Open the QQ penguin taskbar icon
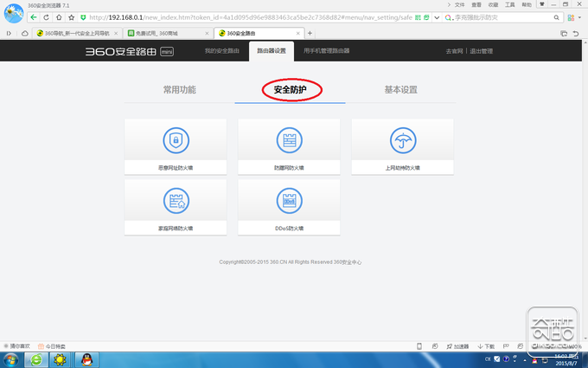The image size is (588, 368). point(86,359)
